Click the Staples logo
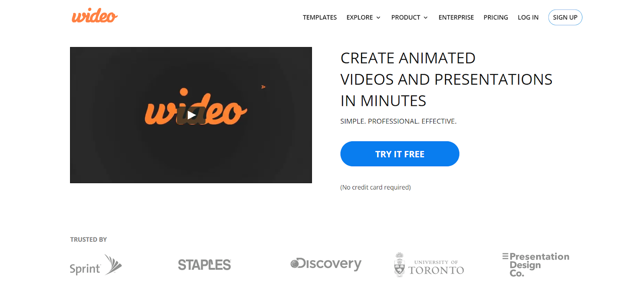Image resolution: width=644 pixels, height=295 pixels. pos(204,265)
